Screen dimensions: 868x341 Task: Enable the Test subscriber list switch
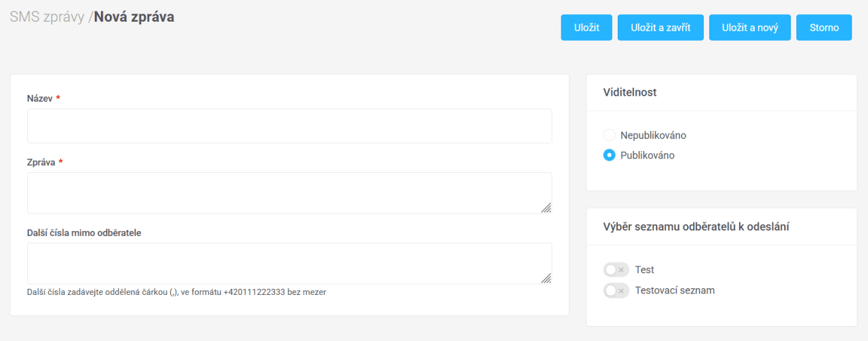[x=616, y=270]
